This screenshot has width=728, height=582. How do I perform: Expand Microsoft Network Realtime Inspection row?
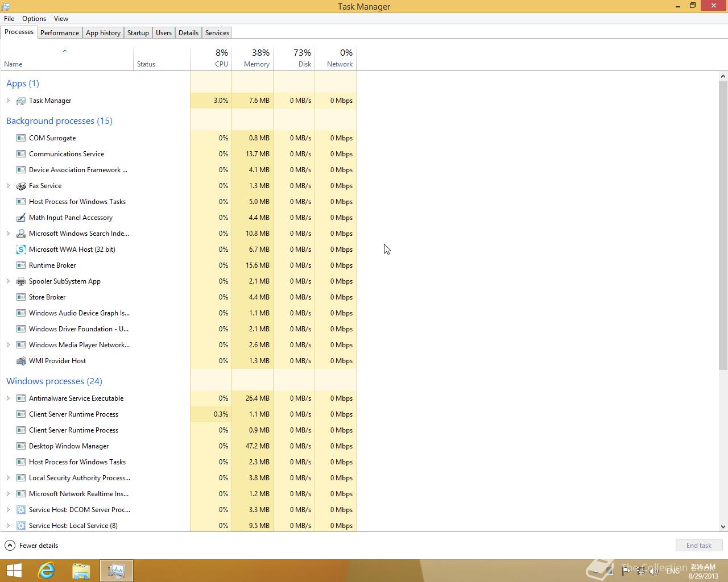[8, 494]
